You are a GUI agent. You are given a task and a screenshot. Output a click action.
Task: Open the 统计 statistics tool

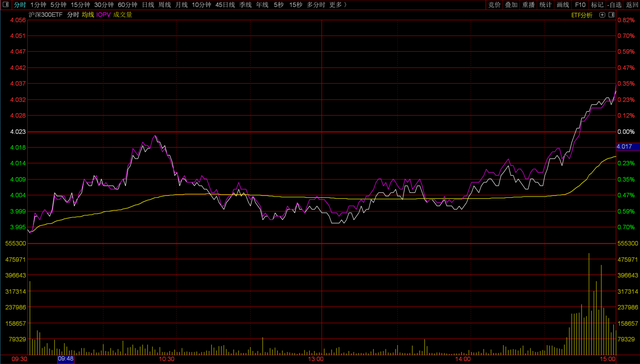(546, 5)
